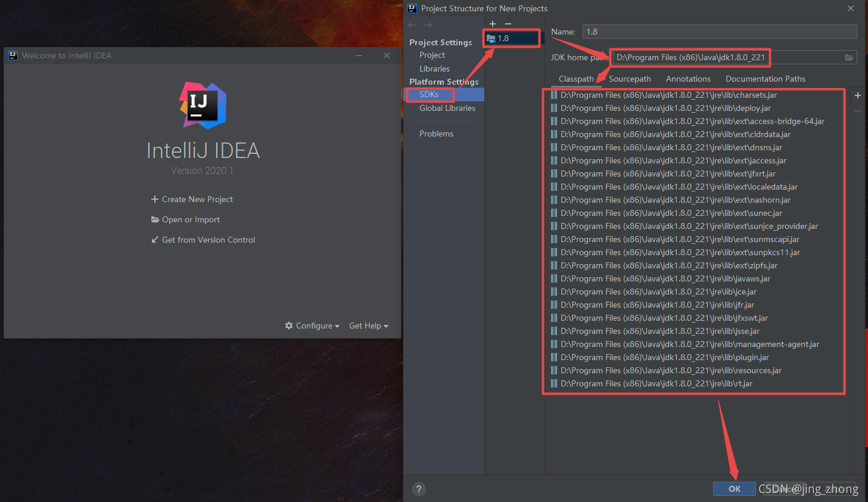The width and height of the screenshot is (868, 502).
Task: Open help question mark button
Action: [x=419, y=489]
